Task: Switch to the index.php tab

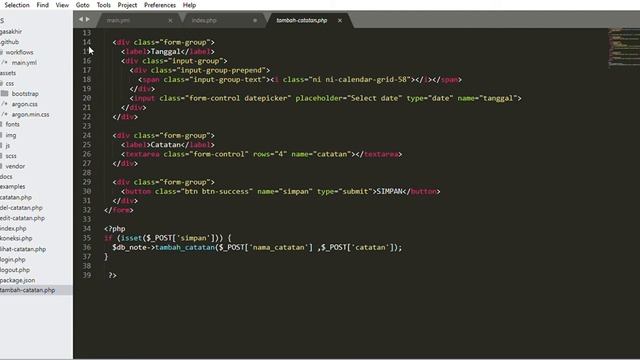Action: (204, 20)
